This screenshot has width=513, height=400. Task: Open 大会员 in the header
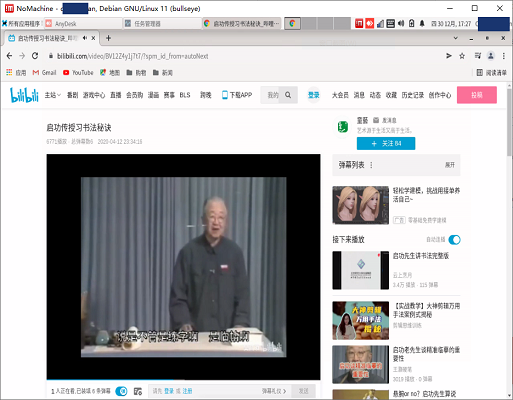coord(340,95)
